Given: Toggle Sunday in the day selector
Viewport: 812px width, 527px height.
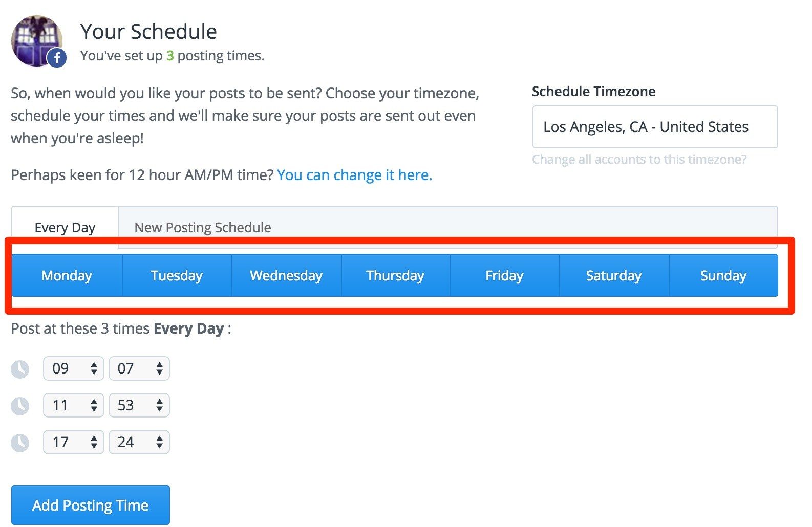Looking at the screenshot, I should 723,275.
